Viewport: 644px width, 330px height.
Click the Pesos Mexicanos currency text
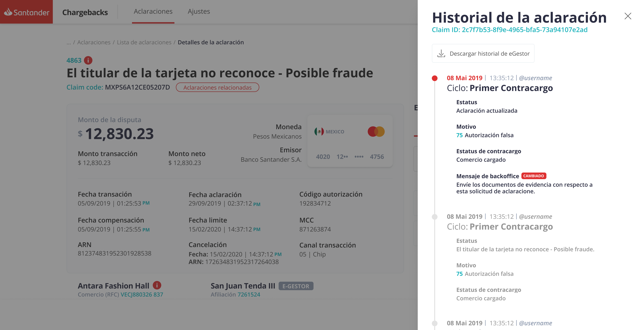(x=277, y=136)
